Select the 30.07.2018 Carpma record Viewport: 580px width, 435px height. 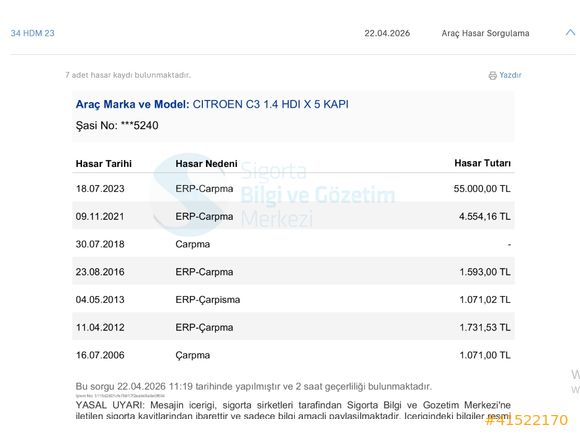293,244
